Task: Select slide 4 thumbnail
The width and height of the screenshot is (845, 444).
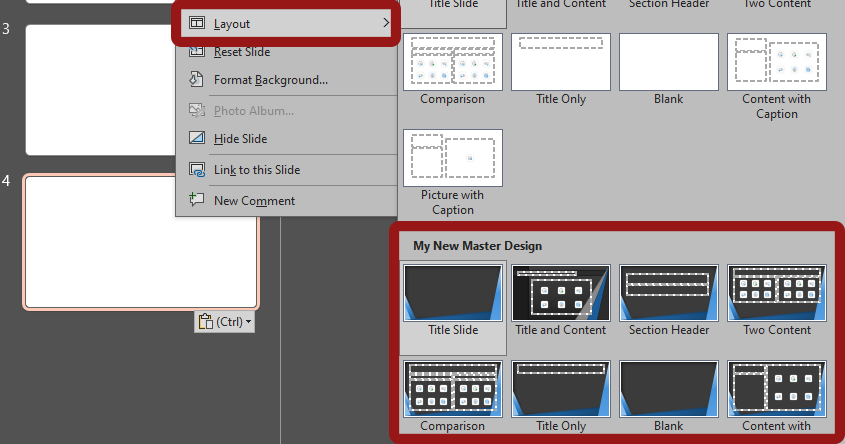Action: (141, 241)
